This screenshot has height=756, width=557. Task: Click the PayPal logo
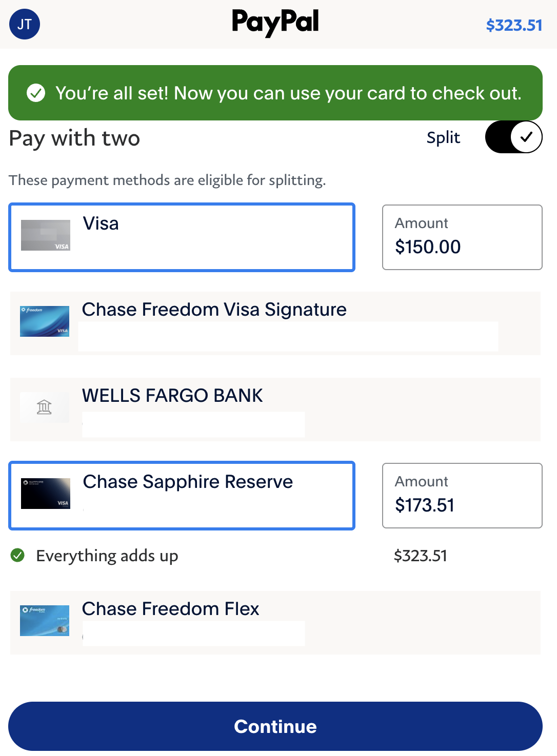275,23
